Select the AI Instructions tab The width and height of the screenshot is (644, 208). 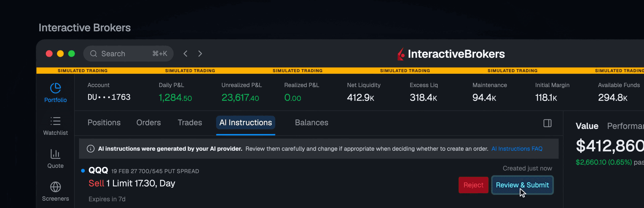[x=246, y=123]
